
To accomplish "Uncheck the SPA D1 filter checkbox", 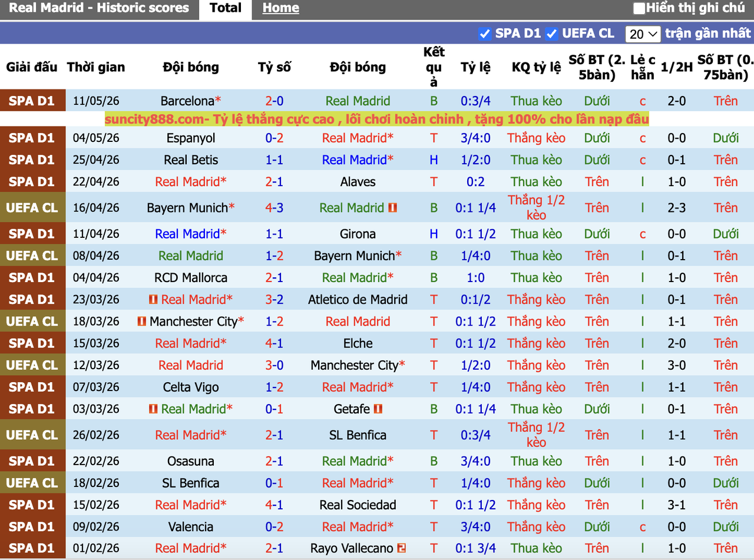I will (x=485, y=34).
